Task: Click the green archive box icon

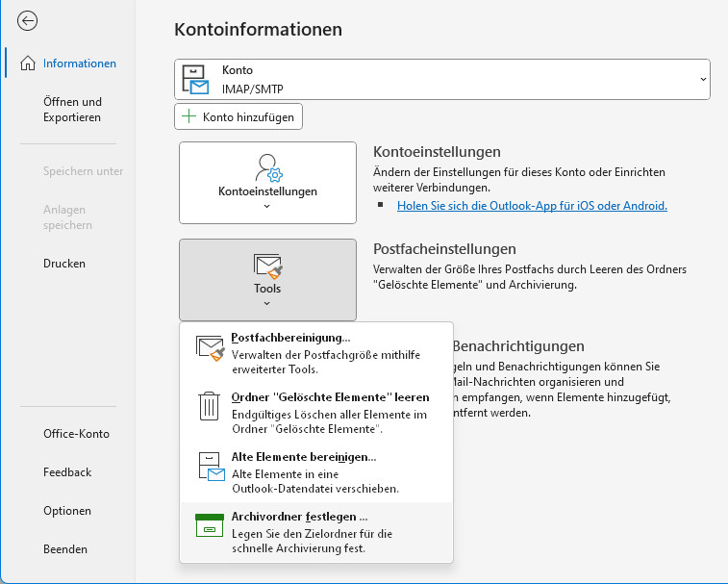Action: point(210,525)
